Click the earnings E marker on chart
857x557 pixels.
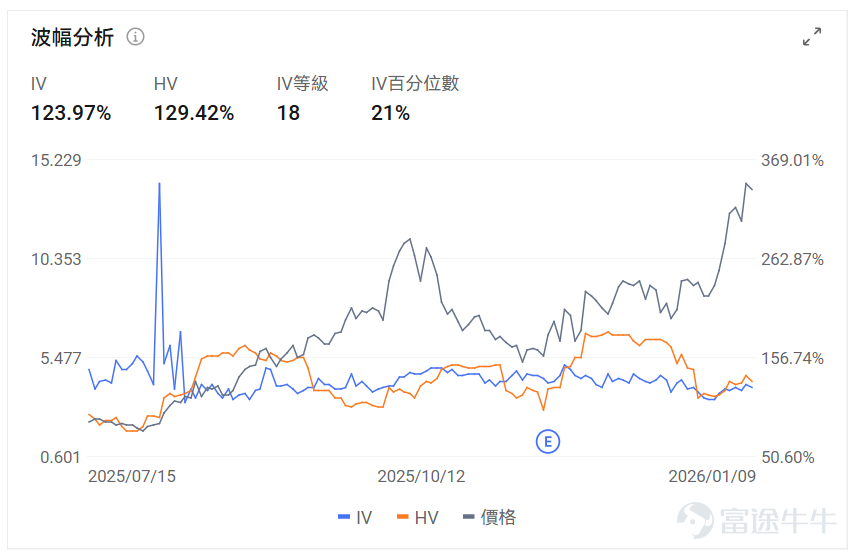(548, 442)
